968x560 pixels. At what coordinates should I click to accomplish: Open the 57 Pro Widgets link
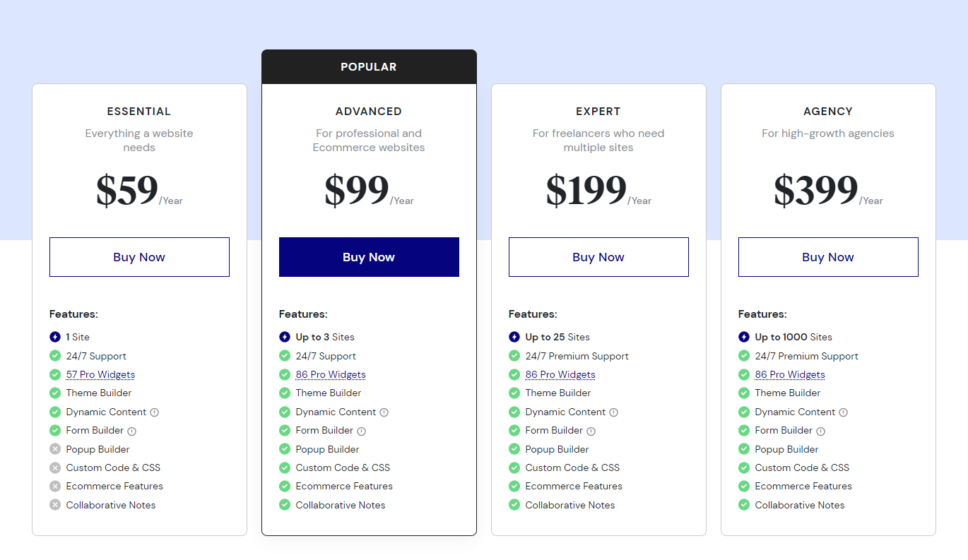pos(100,374)
